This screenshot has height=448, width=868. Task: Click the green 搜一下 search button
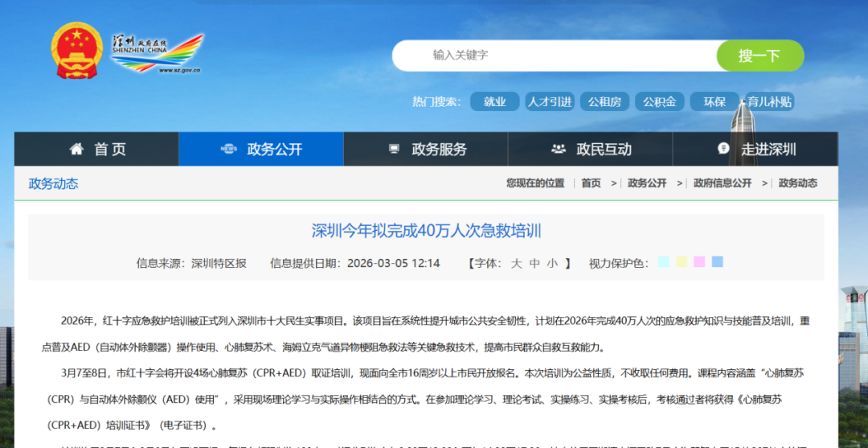(759, 55)
